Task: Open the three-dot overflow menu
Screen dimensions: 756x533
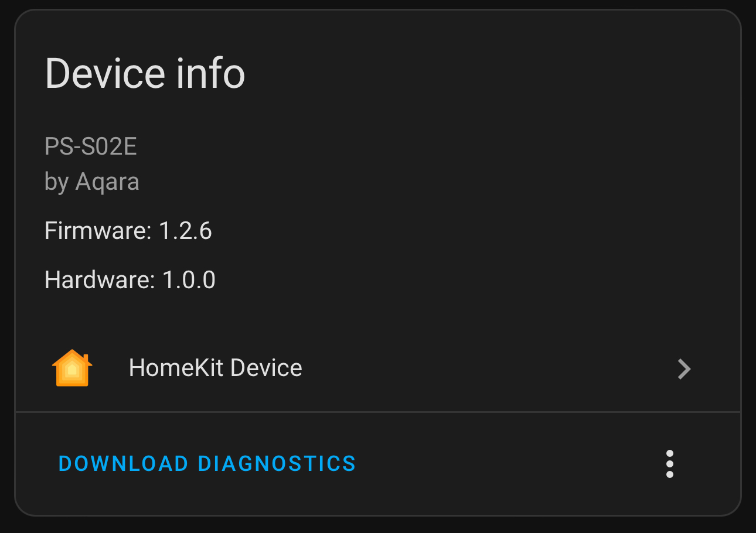Action: [669, 464]
